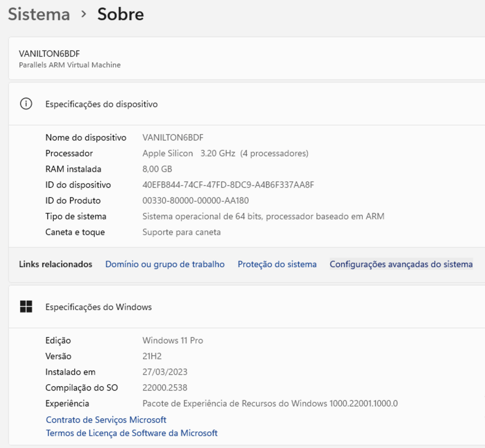The width and height of the screenshot is (485, 448).
Task: Click the Caneta e toque label
Action: 75,232
